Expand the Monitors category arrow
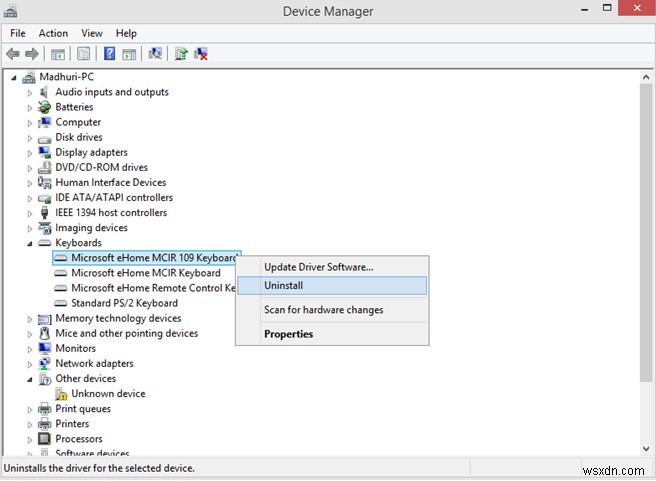The image size is (656, 481). (x=30, y=349)
